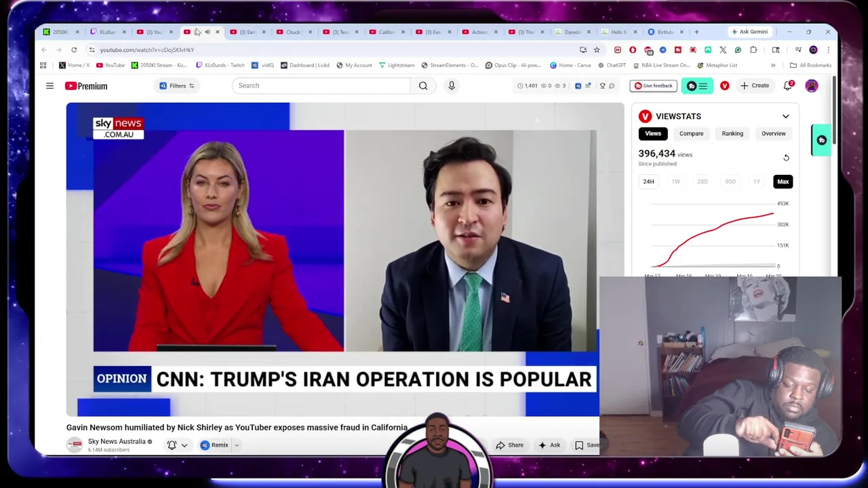Open a new browser tab
Viewport: 868px width, 488px height.
(696, 32)
